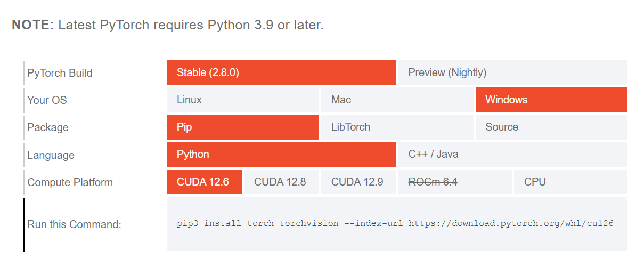The image size is (644, 266).
Task: Select CUDA 12.6 compute platform
Action: click(x=204, y=182)
